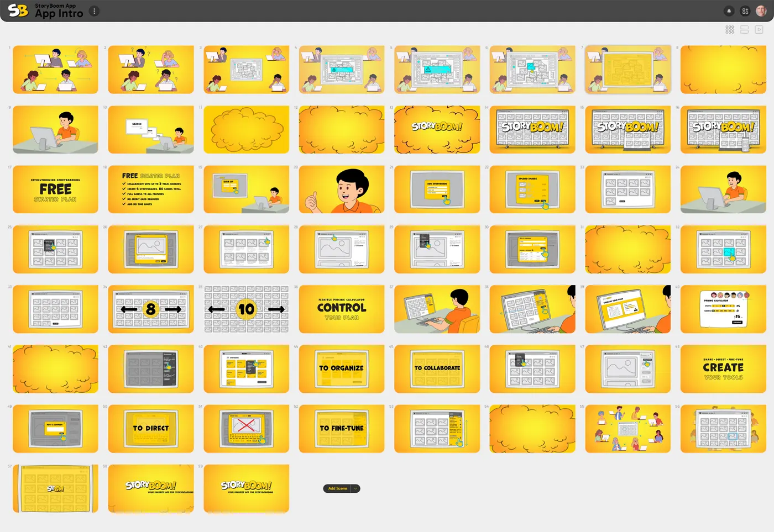Select scene 37 boy typing seen from behind
Screen dimensions: 774x532
437,309
